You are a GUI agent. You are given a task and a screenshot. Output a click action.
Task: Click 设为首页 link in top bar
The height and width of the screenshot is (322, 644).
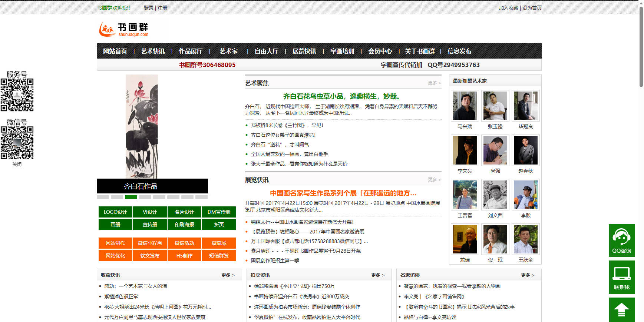click(532, 8)
